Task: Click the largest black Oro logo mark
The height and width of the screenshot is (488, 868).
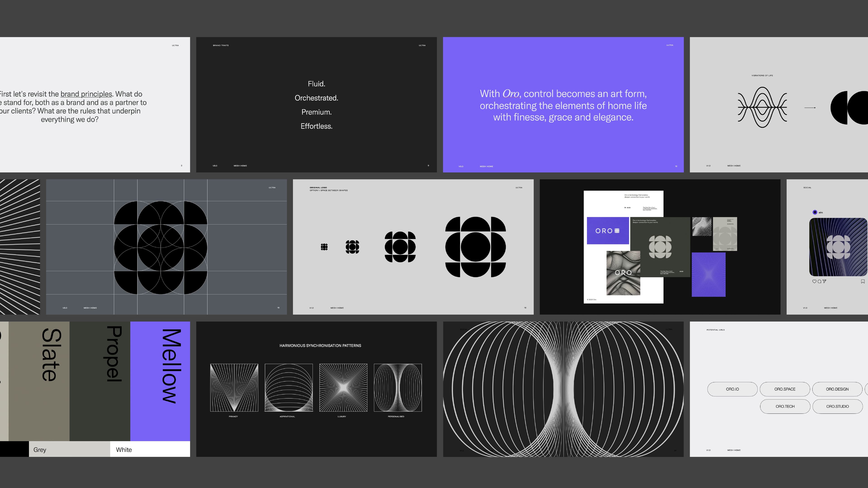Action: click(x=475, y=247)
